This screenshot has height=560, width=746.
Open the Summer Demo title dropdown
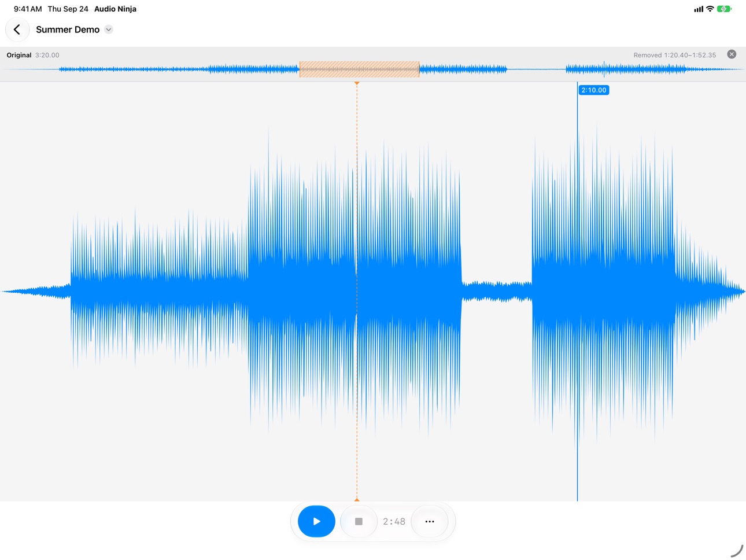pyautogui.click(x=109, y=30)
